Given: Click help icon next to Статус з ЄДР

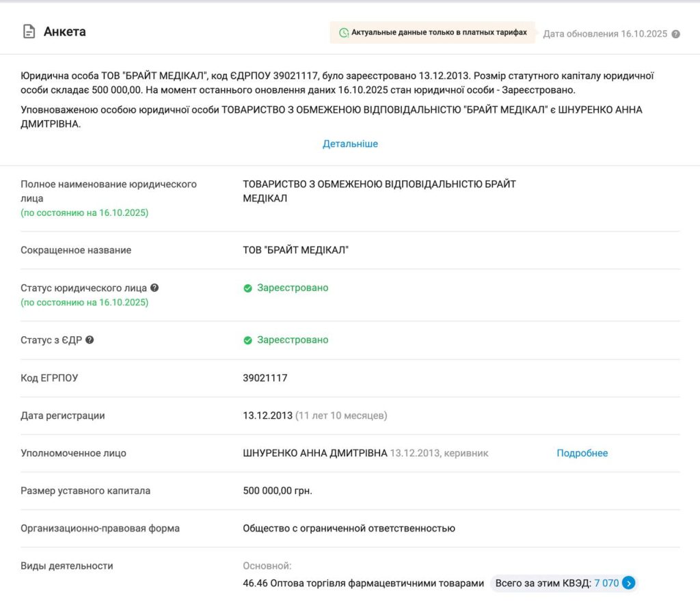Looking at the screenshot, I should pos(90,340).
